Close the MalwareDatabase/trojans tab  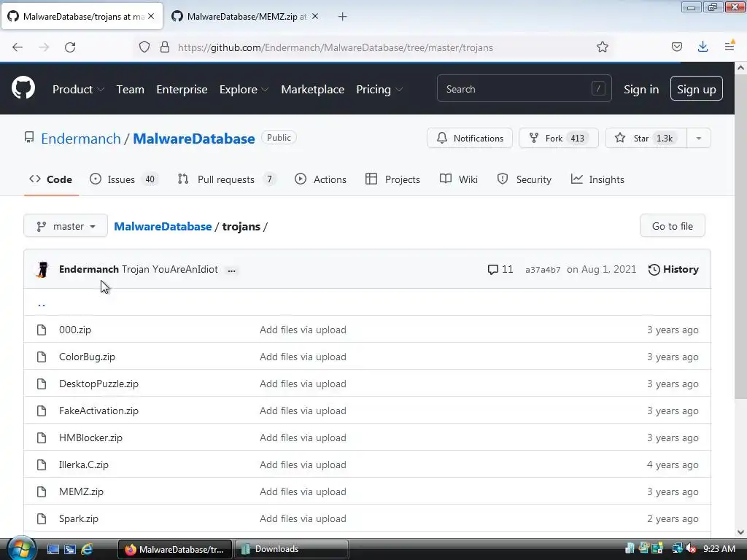[151, 16]
